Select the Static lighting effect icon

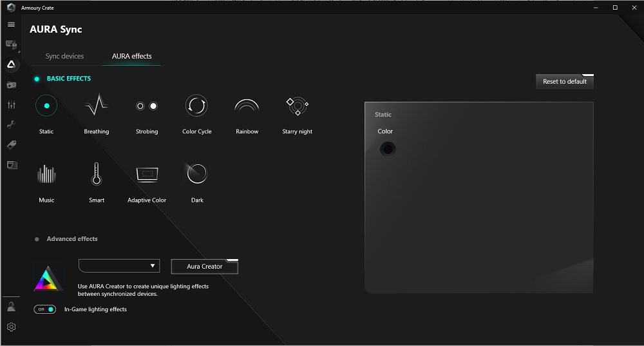click(46, 106)
